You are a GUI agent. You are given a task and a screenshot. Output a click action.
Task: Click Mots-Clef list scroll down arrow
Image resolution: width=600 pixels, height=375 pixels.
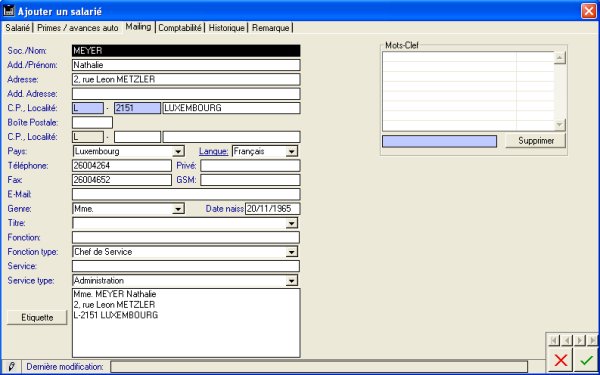pyautogui.click(x=560, y=124)
